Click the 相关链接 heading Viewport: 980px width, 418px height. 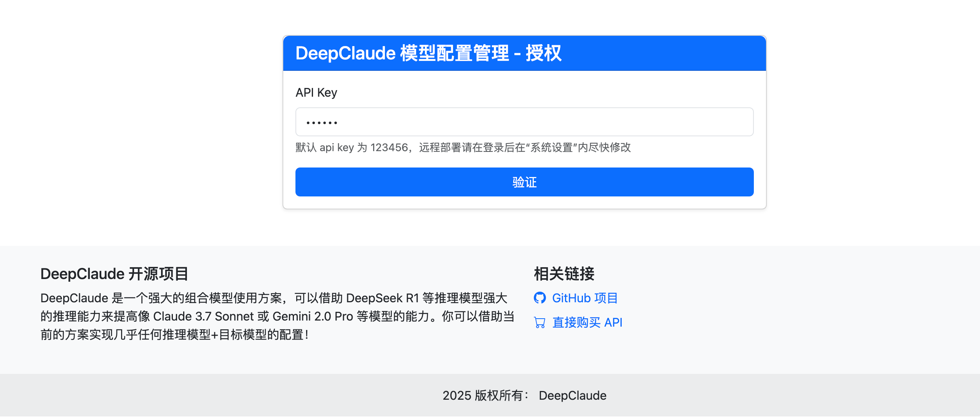564,274
